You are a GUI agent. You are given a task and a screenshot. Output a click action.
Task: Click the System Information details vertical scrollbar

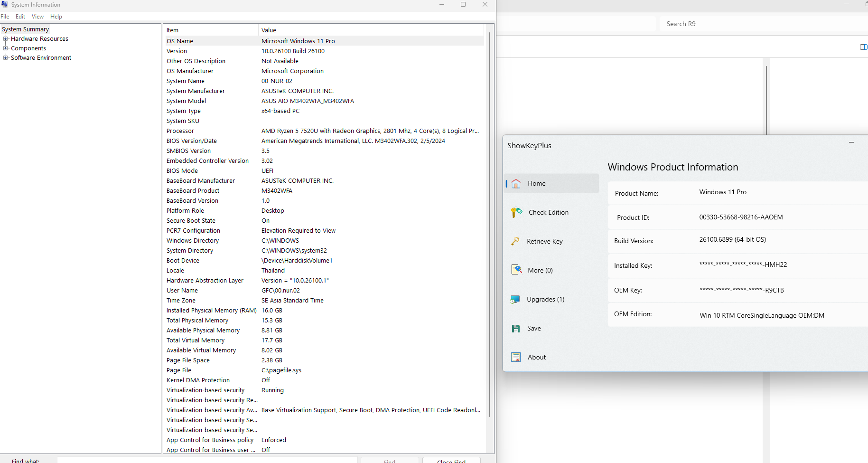click(x=489, y=223)
